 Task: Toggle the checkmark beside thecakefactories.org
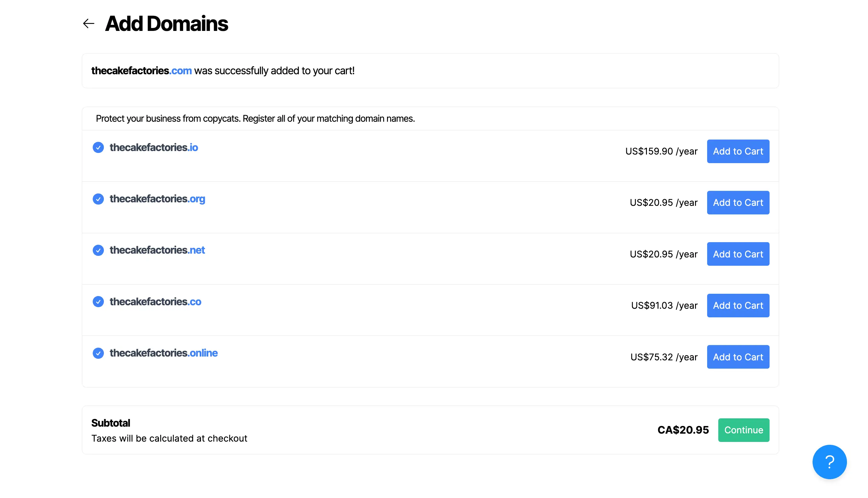click(x=98, y=199)
